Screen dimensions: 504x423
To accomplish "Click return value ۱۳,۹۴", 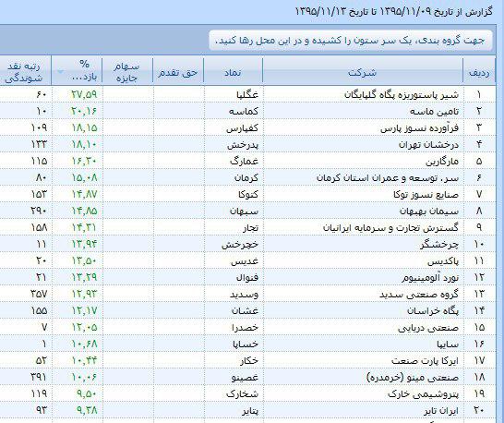I will [x=84, y=244].
